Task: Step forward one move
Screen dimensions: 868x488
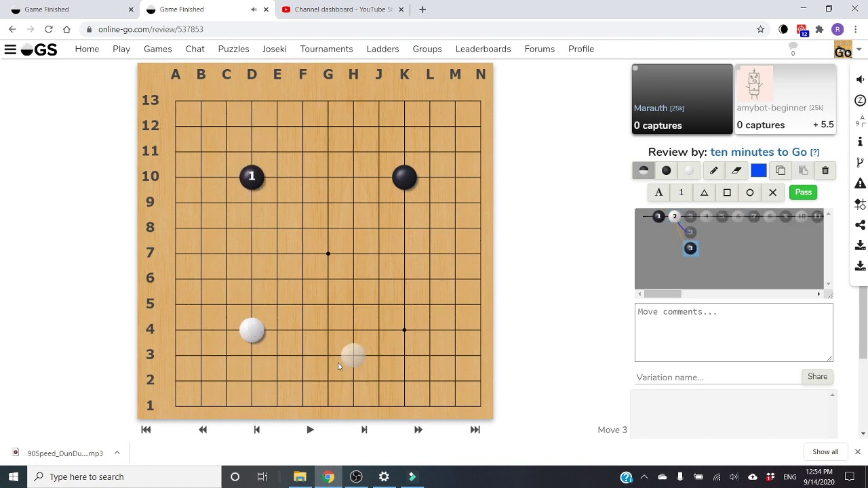Action: (364, 430)
